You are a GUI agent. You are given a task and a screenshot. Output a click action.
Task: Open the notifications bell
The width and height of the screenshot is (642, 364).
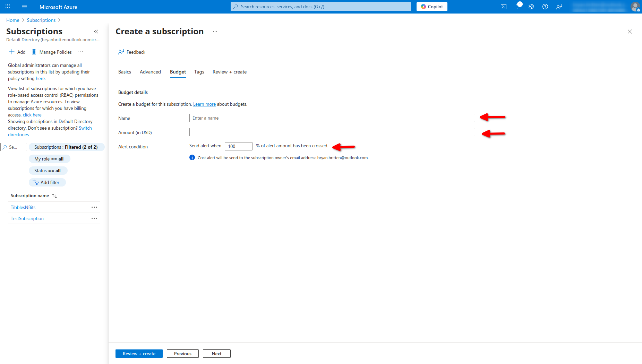coord(517,7)
